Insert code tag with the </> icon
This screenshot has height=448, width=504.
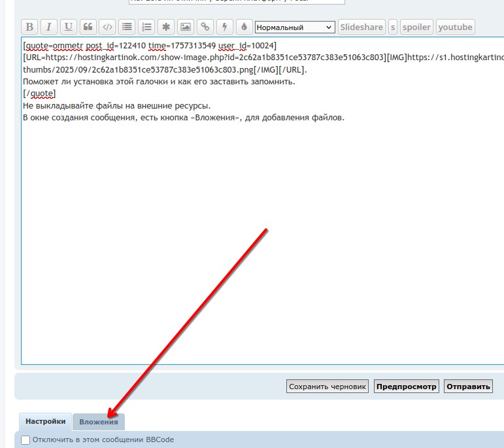pyautogui.click(x=107, y=27)
